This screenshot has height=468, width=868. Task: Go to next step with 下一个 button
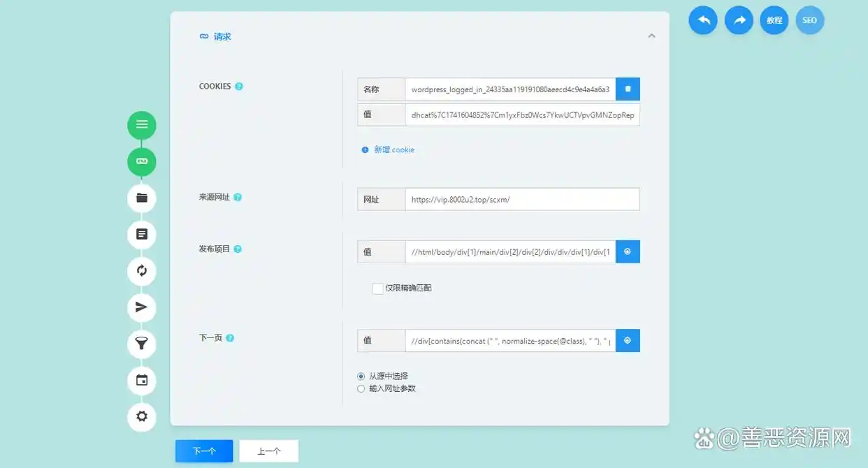[204, 451]
